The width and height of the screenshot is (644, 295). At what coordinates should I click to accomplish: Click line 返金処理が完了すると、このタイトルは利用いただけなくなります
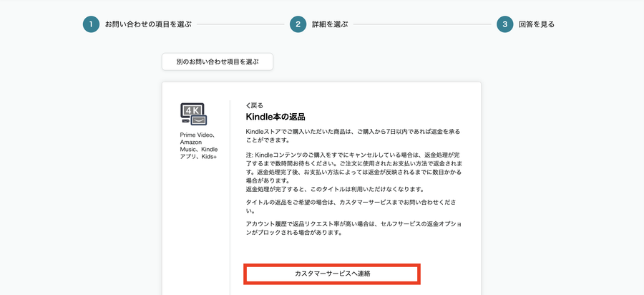[335, 190]
